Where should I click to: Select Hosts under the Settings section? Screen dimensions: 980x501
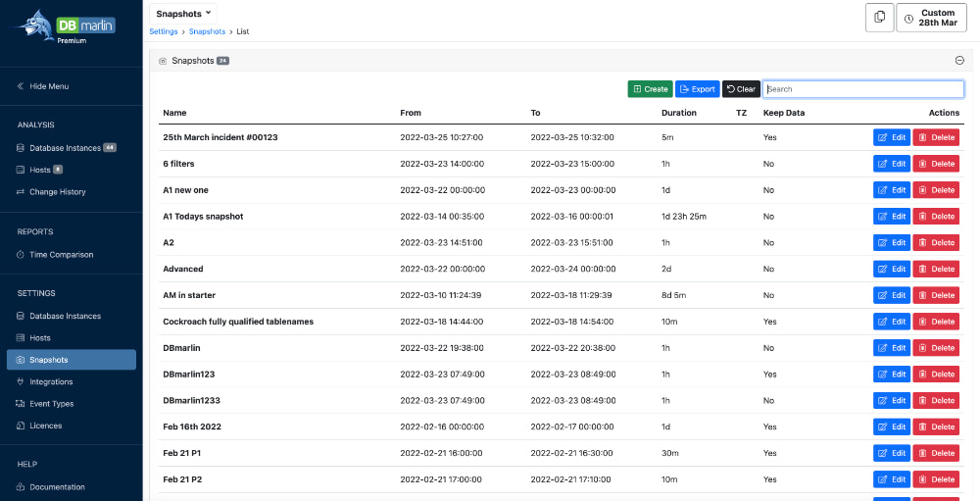point(40,338)
